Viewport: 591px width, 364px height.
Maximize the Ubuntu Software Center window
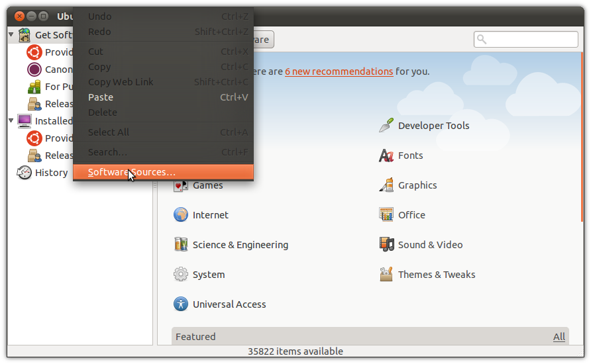coord(44,16)
